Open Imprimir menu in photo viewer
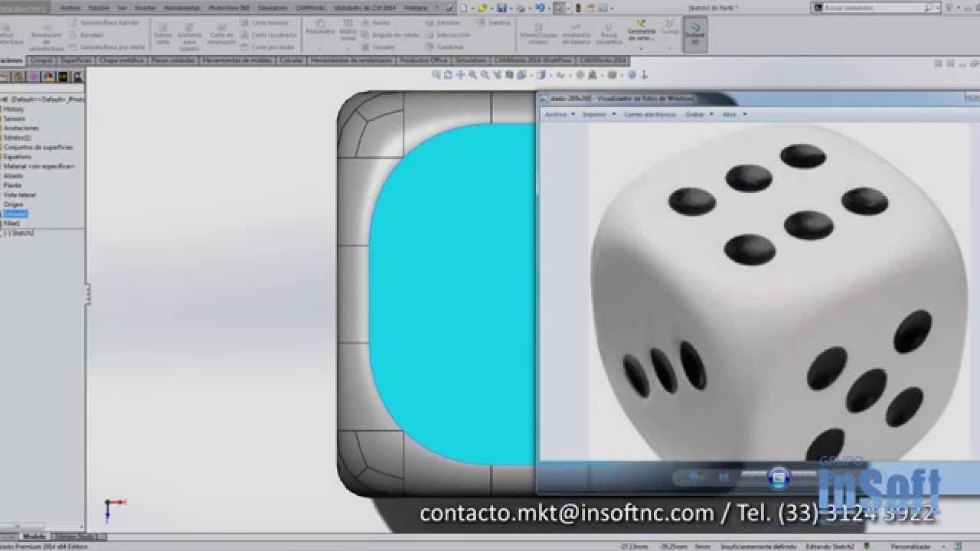 598,114
